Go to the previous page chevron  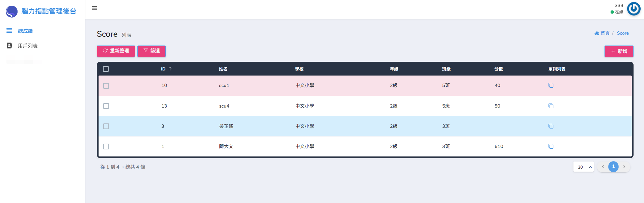(603, 167)
